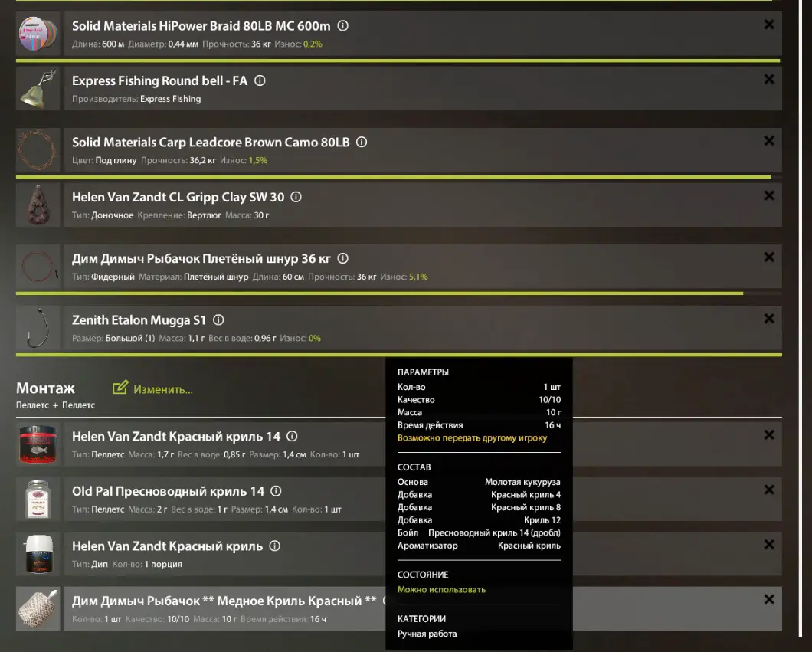Click the Монтаж section heading
The image size is (812, 652).
pos(45,388)
